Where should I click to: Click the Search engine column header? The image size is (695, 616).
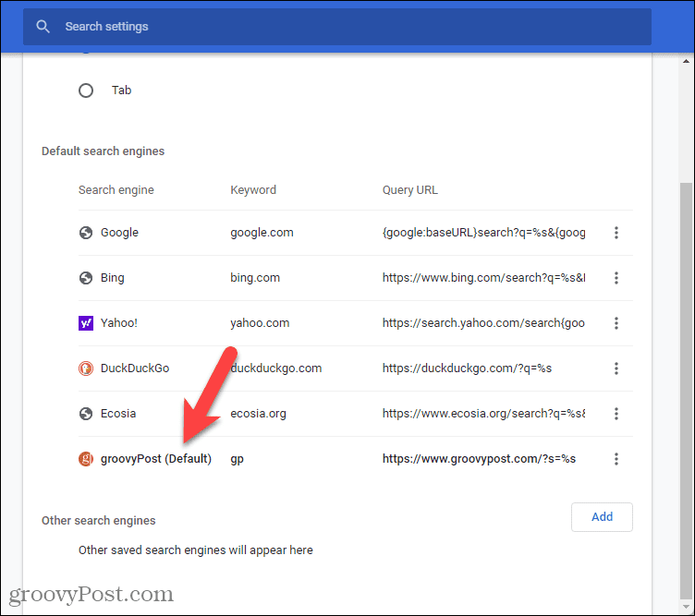[116, 190]
